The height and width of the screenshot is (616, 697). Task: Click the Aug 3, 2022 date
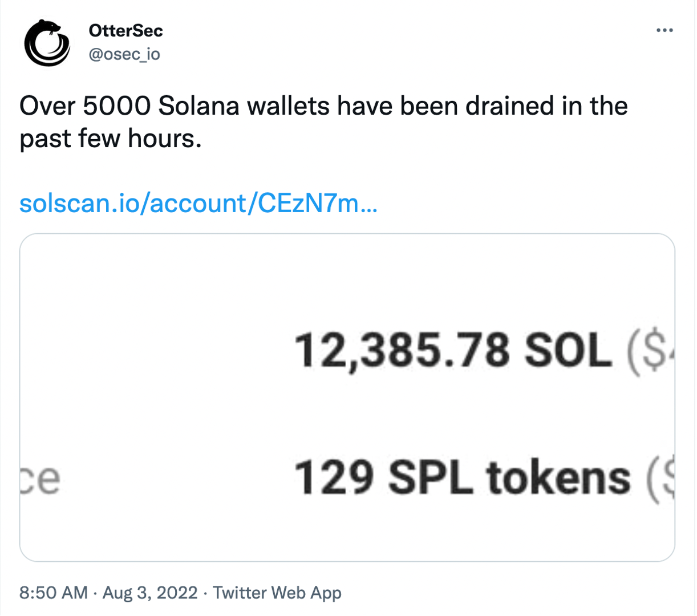pos(150,593)
